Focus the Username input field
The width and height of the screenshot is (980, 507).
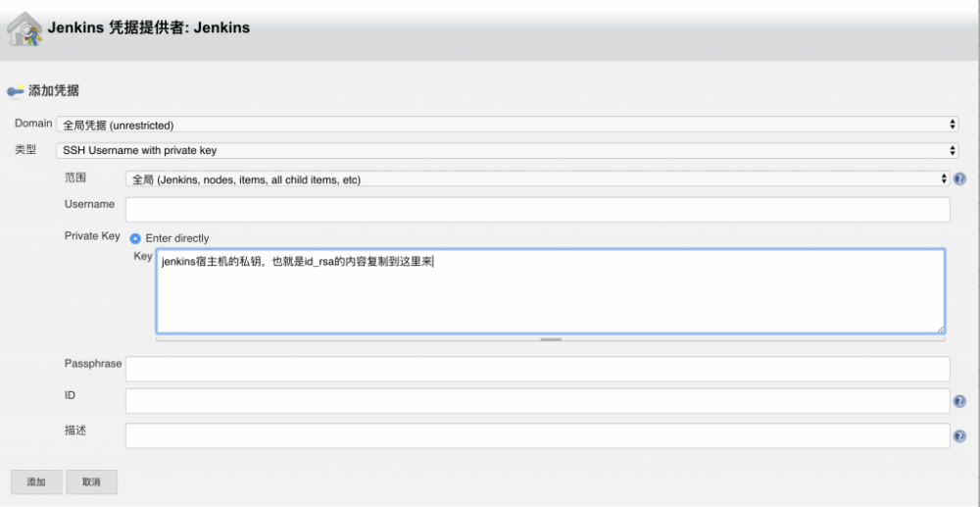pos(537,210)
